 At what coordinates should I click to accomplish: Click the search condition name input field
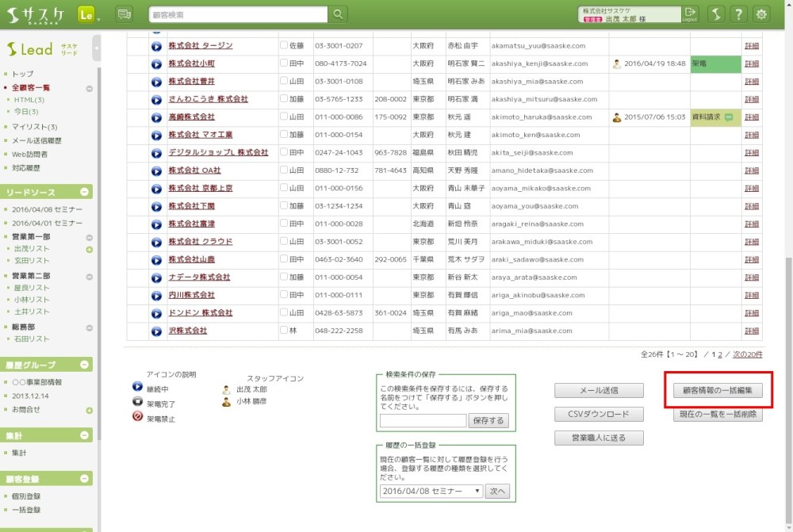pos(423,421)
